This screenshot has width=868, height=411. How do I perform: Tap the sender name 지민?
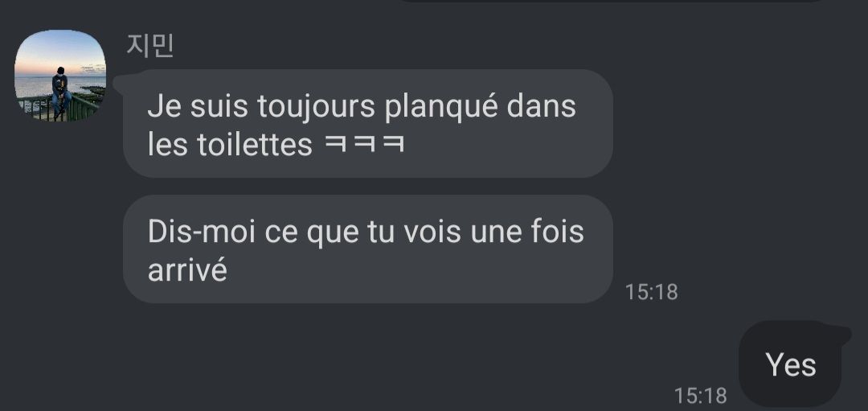point(150,46)
